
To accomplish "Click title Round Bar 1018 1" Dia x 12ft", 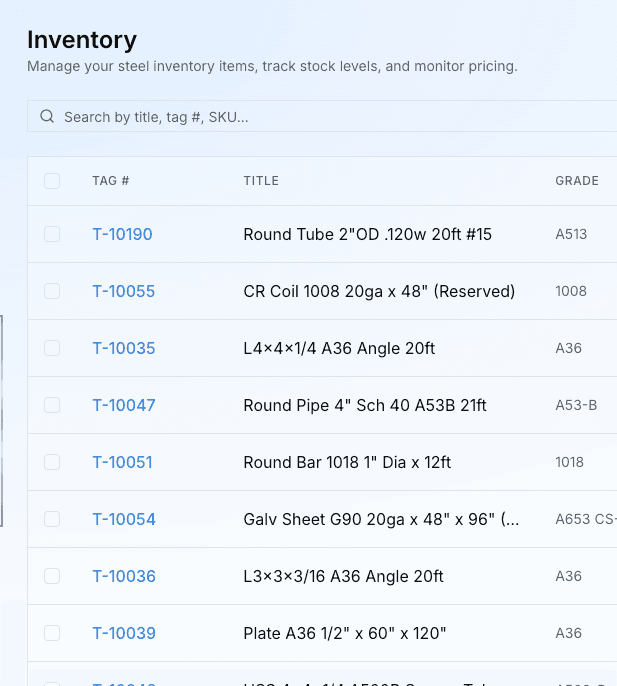I will (x=347, y=462).
